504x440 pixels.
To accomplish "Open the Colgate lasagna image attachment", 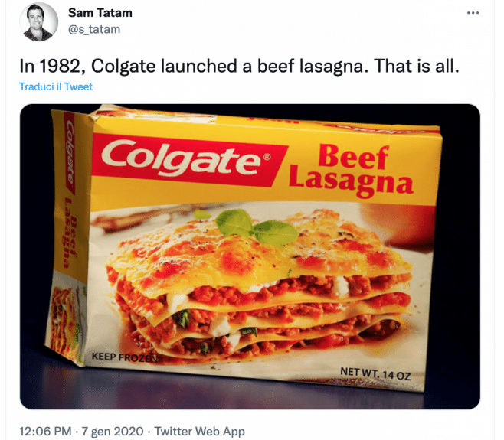I will (250, 256).
